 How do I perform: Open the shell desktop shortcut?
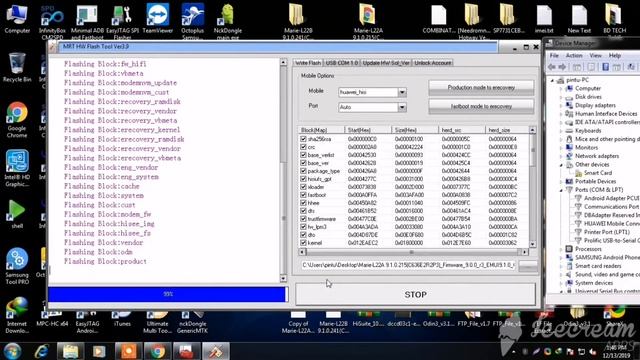(17, 213)
